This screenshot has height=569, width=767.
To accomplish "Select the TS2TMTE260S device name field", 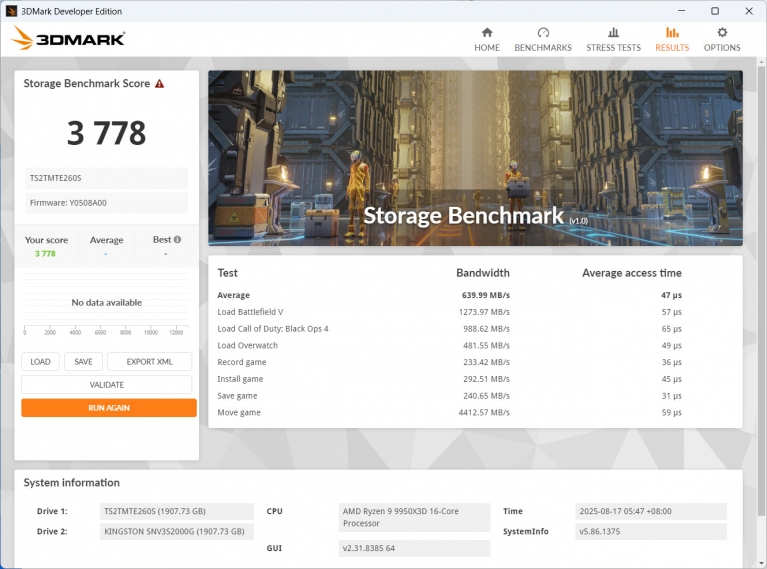I will pos(107,178).
